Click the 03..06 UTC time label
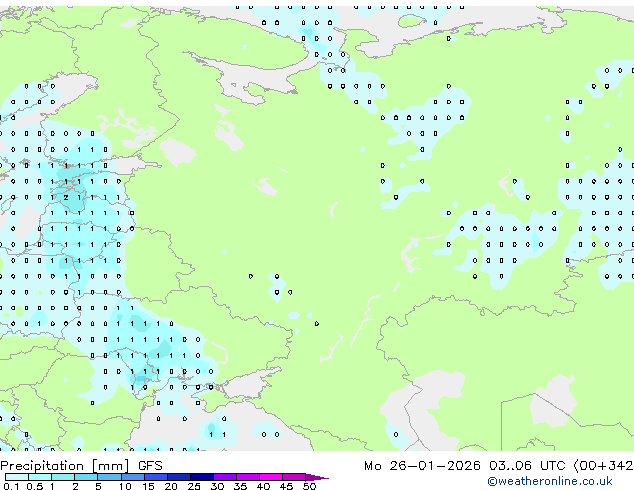Viewport: 634px width, 490px height. 526,466
